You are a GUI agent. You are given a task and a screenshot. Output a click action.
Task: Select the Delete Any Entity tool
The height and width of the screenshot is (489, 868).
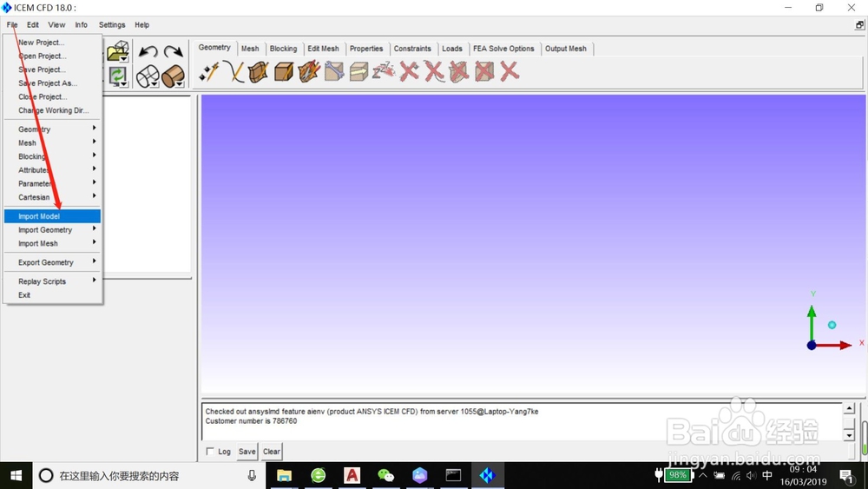tap(510, 72)
